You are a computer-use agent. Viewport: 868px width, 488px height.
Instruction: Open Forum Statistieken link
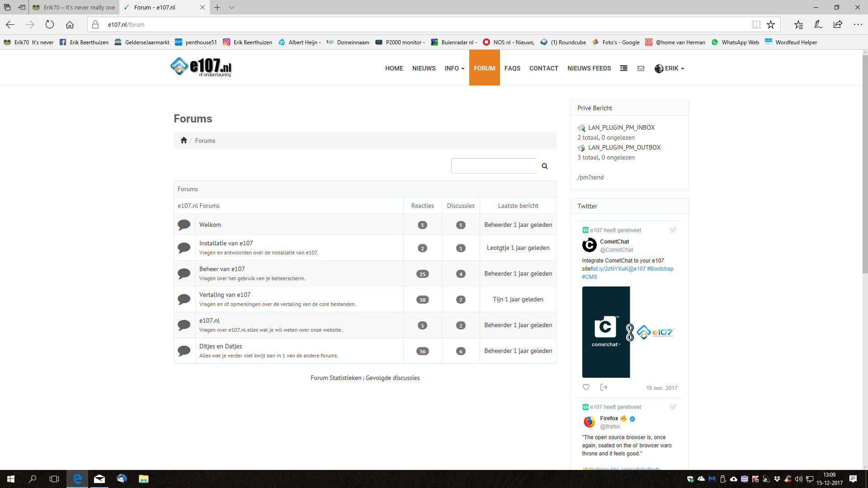[336, 378]
